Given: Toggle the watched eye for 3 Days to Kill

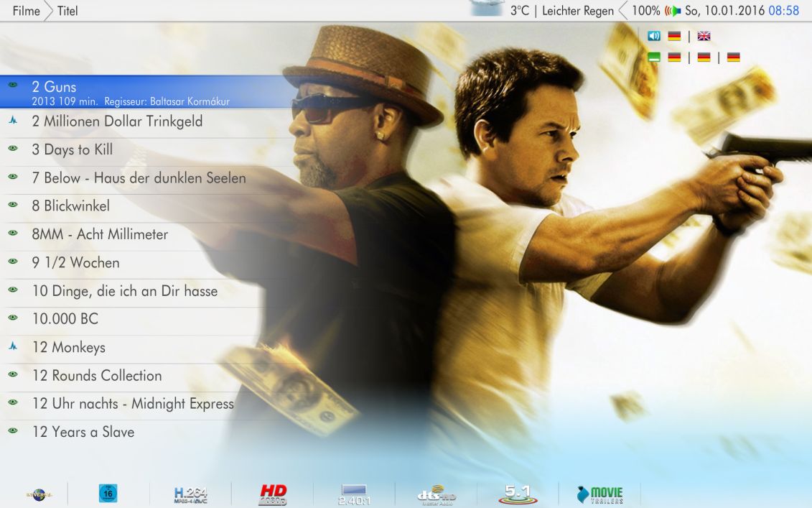Looking at the screenshot, I should (13, 148).
